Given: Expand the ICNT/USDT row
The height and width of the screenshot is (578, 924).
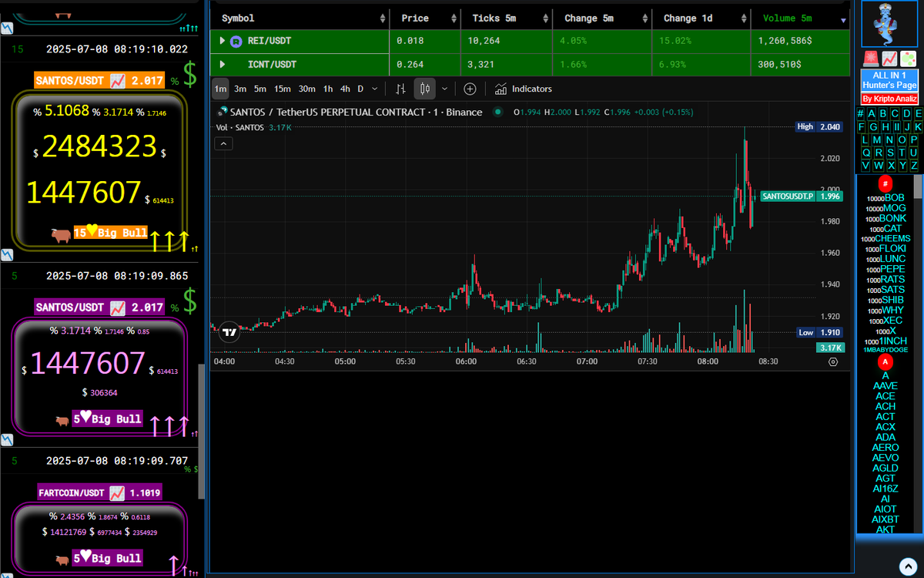Looking at the screenshot, I should coord(223,65).
